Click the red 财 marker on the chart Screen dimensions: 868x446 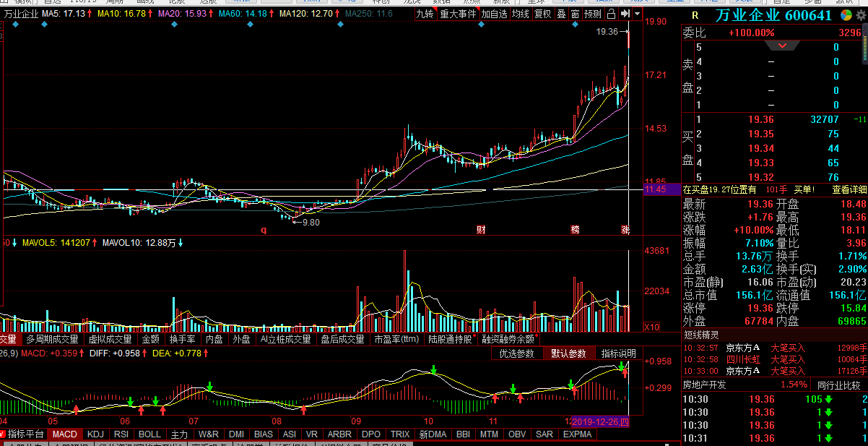click(x=480, y=229)
